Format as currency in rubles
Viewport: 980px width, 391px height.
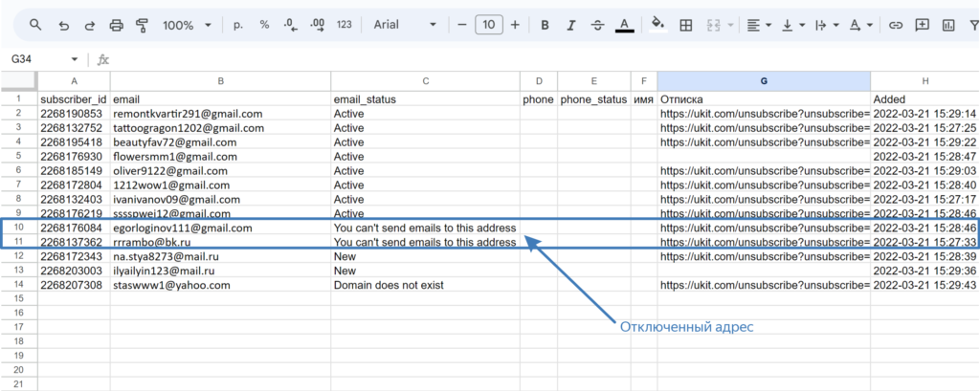237,25
